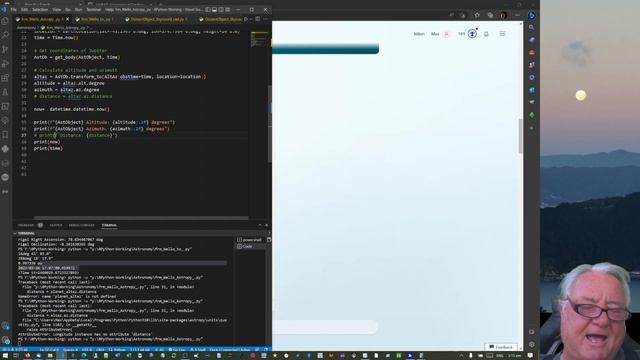
Task: Open Customize Layout icon in title bar
Action: click(227, 9)
